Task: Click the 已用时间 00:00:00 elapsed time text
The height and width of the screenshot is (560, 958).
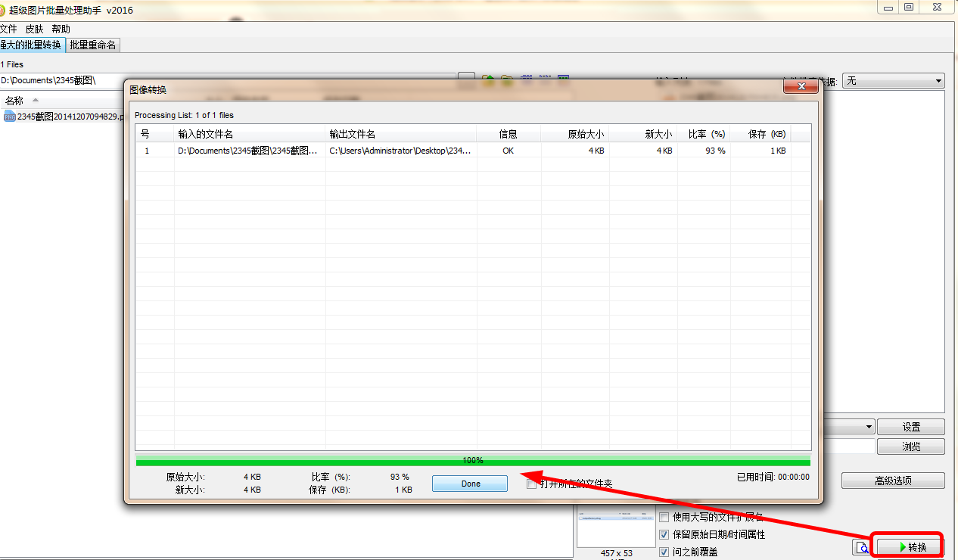Action: (773, 477)
